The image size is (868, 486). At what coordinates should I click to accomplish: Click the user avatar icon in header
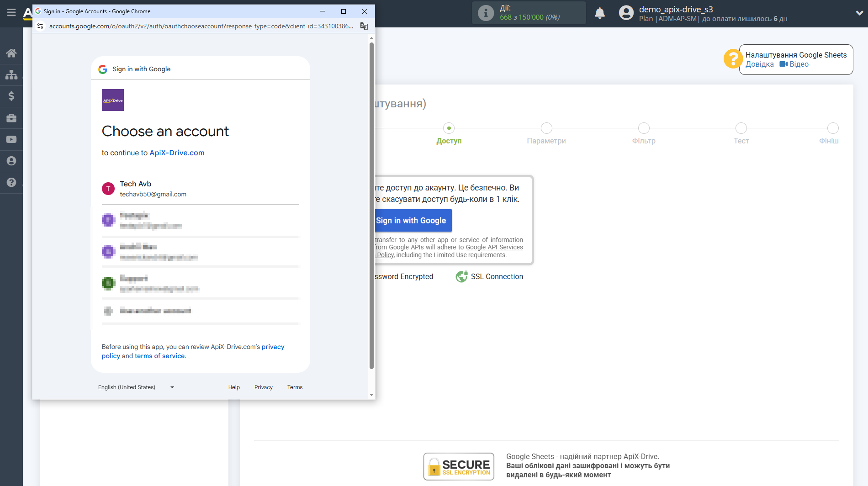click(x=626, y=13)
